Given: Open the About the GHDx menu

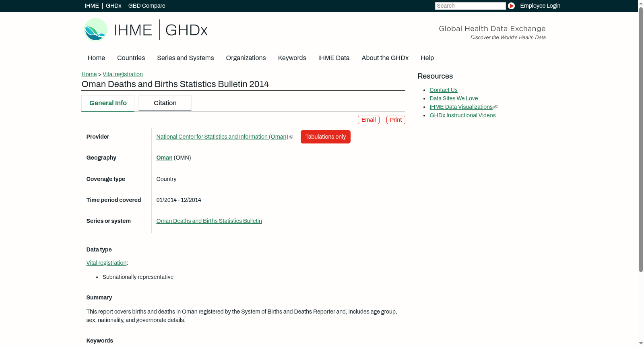Looking at the screenshot, I should (385, 58).
